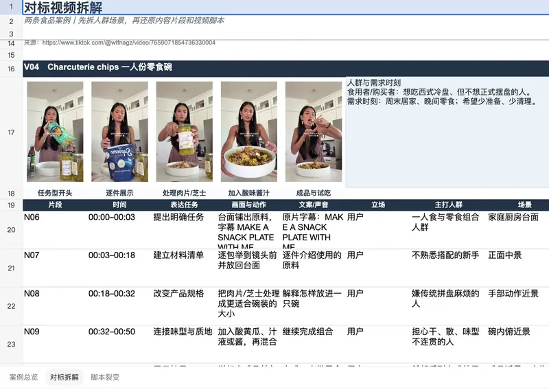Click column header 场景
The image size is (549, 392).
525,205
